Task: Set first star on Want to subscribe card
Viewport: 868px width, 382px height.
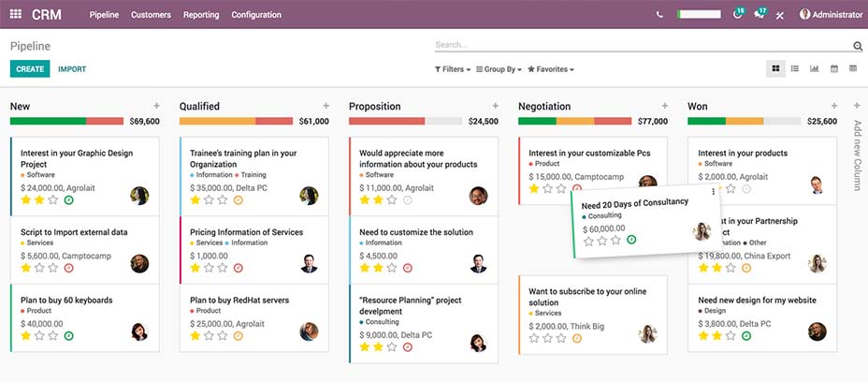Action: (534, 338)
